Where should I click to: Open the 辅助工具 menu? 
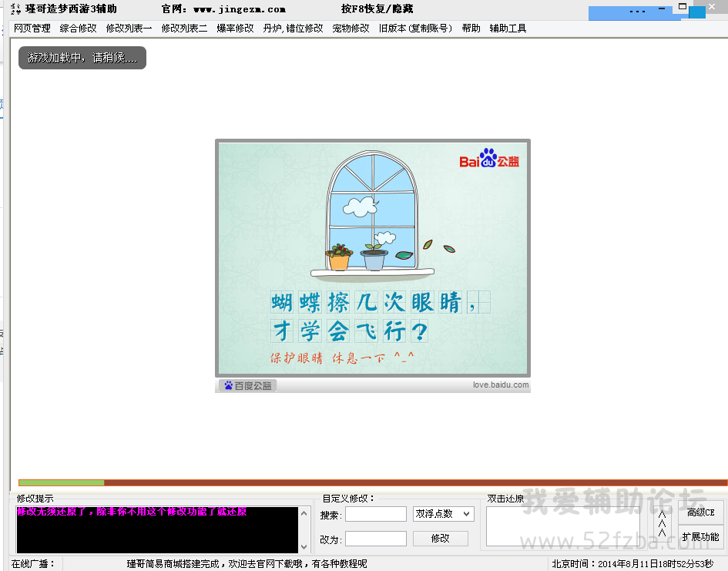coord(508,29)
